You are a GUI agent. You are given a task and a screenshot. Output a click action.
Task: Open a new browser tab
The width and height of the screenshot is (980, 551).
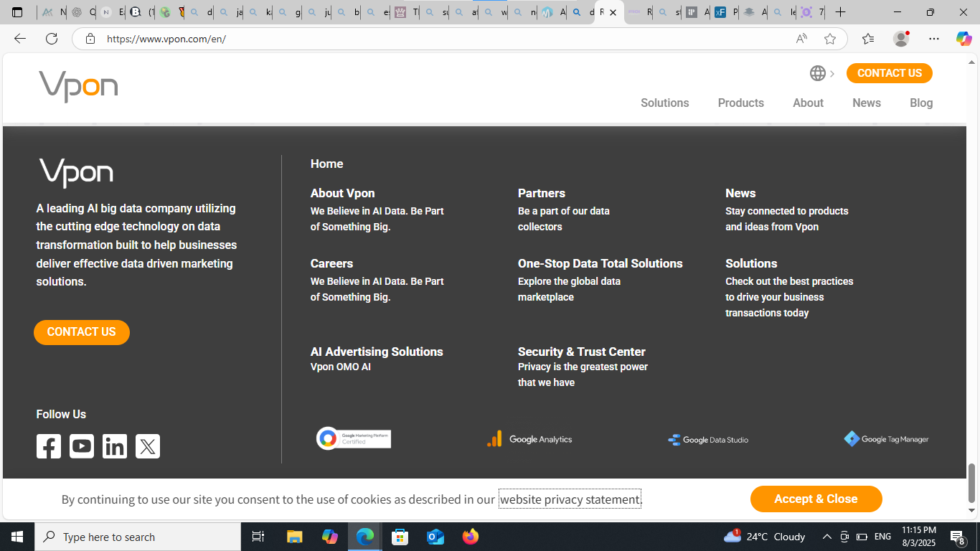tap(840, 12)
